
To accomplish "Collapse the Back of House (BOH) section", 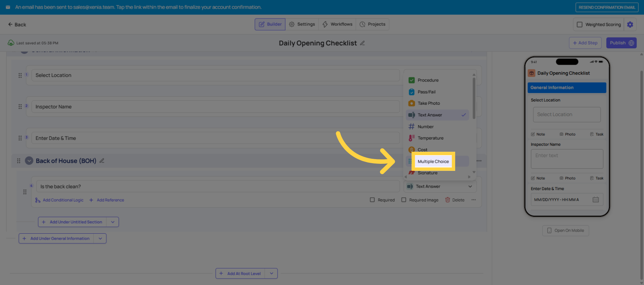I will pos(29,161).
